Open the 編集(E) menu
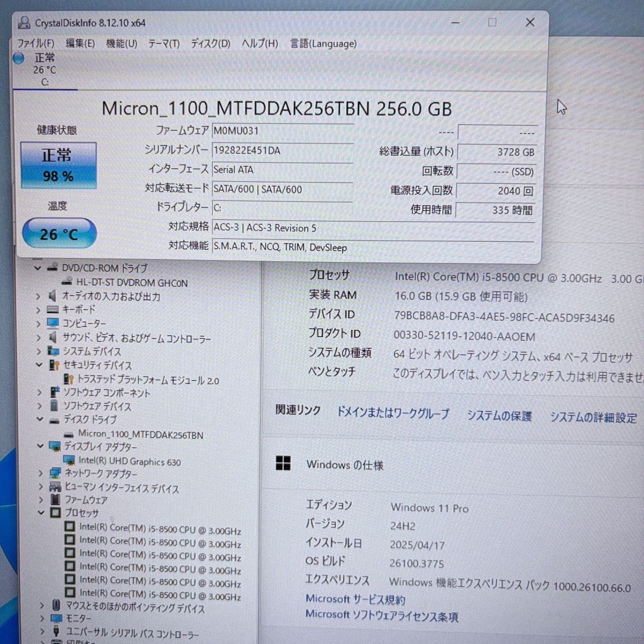 (80, 43)
